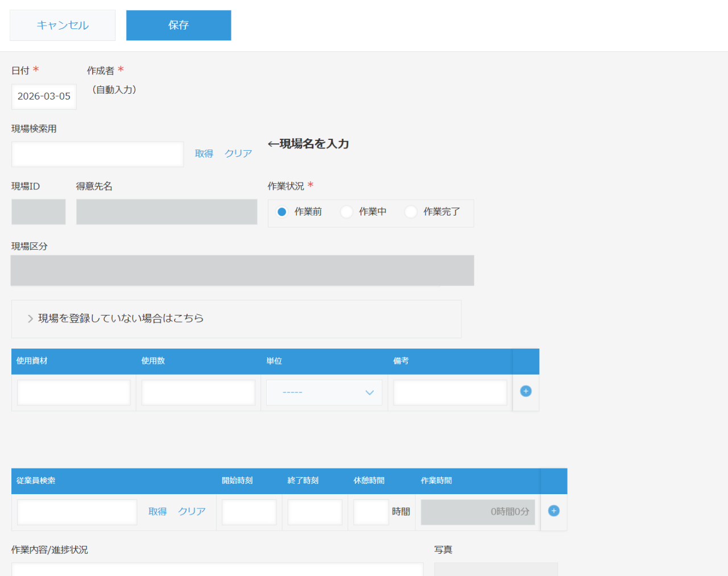Click the plus icon in materials table row
This screenshot has height=576, width=728.
click(526, 391)
